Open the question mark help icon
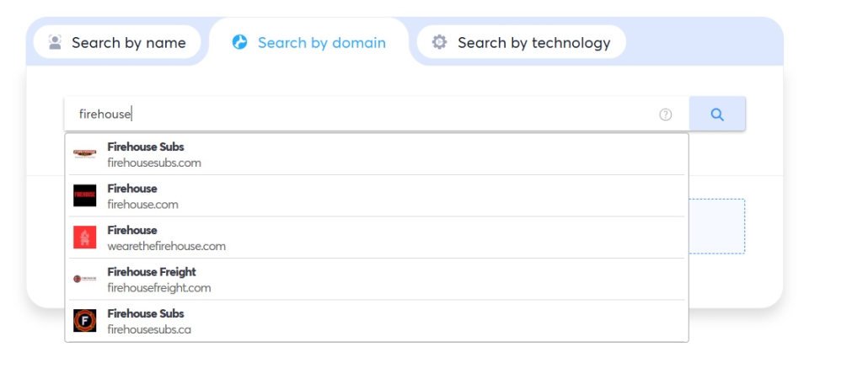This screenshot has height=379, width=868. [666, 115]
